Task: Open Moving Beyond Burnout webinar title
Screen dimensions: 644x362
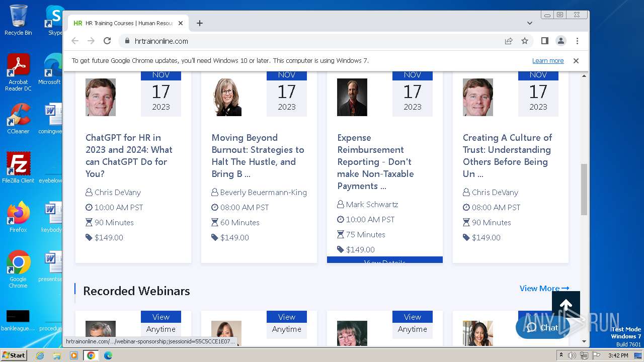Action: pos(258,156)
